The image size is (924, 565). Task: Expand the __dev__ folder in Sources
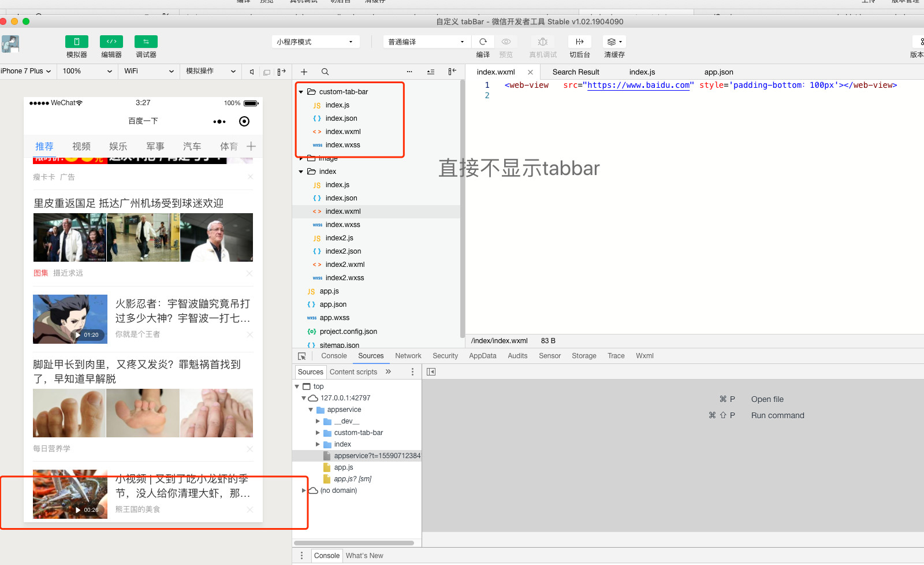[318, 421]
